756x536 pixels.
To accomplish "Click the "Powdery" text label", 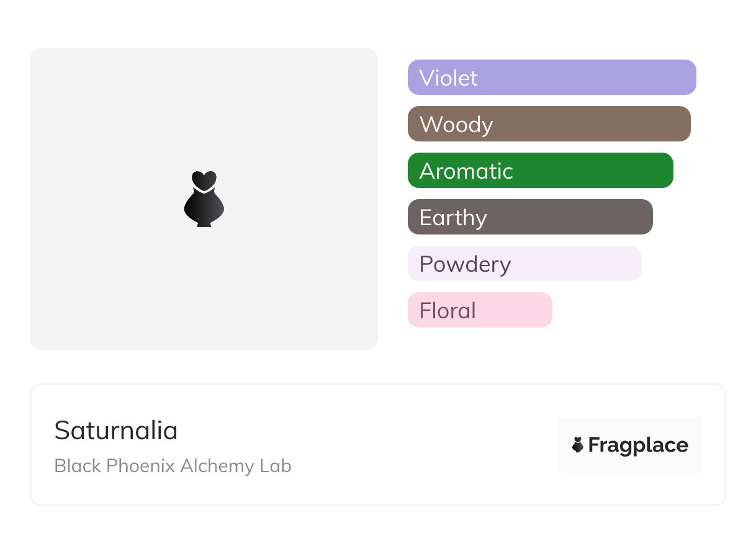I will [x=465, y=264].
